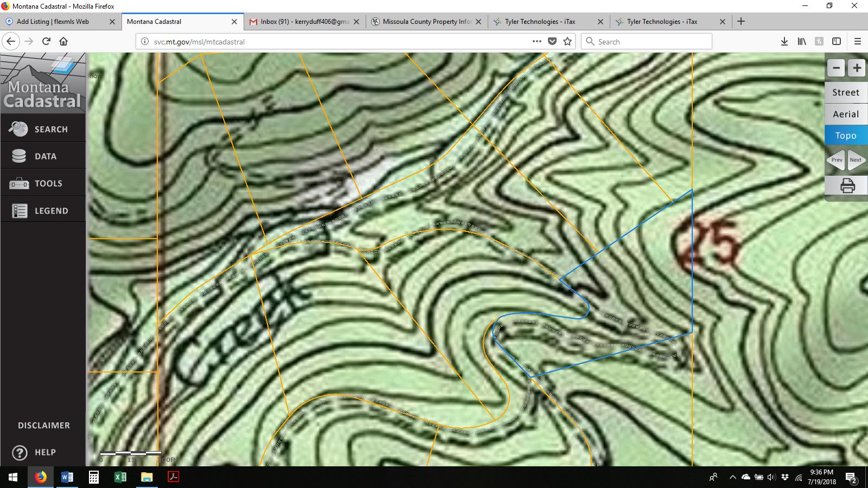Switch basemap to Aerial

pos(846,114)
